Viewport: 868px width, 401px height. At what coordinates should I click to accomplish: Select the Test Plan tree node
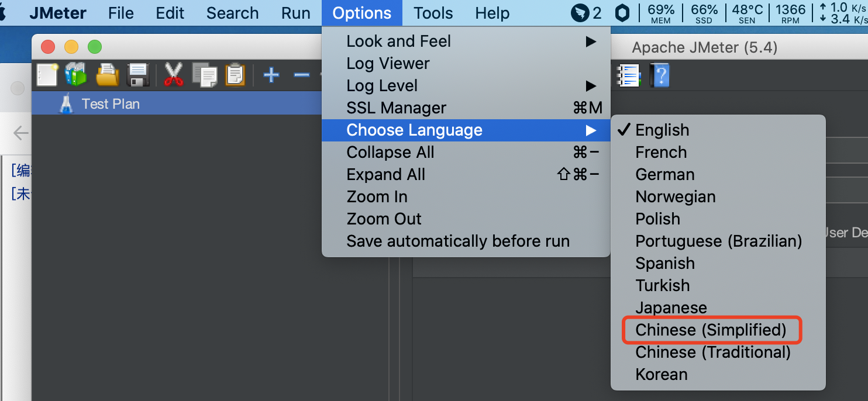(x=110, y=104)
